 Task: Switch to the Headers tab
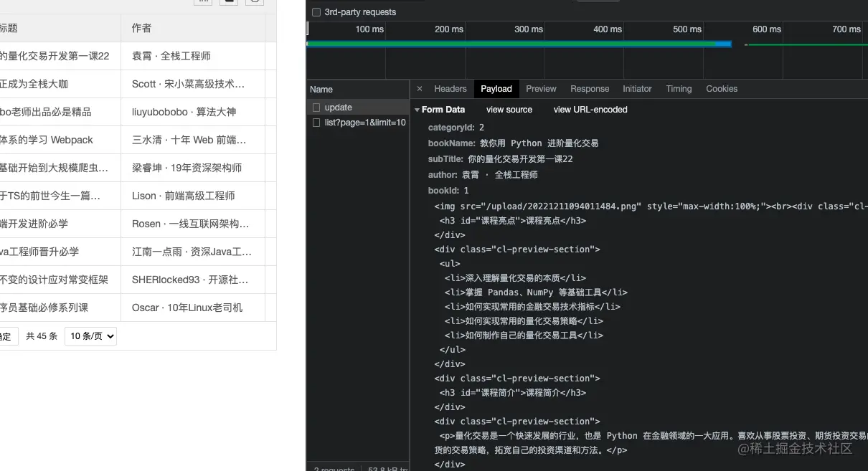[450, 89]
